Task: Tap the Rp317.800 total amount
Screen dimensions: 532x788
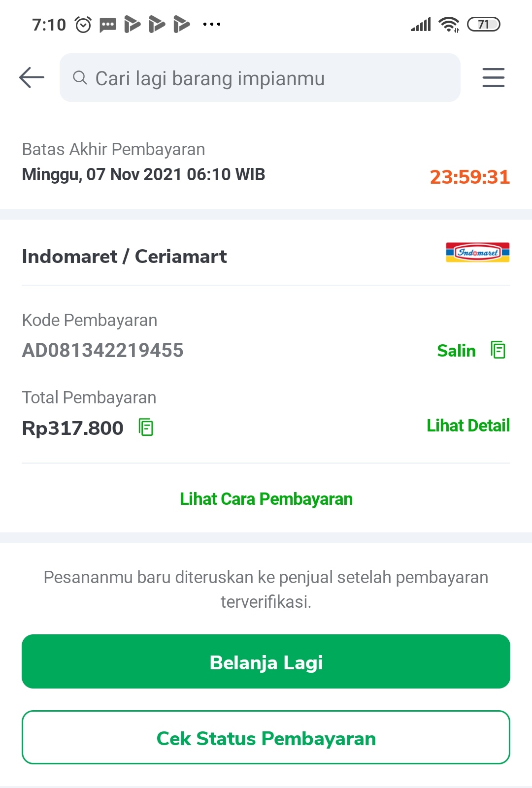Action: click(x=73, y=428)
